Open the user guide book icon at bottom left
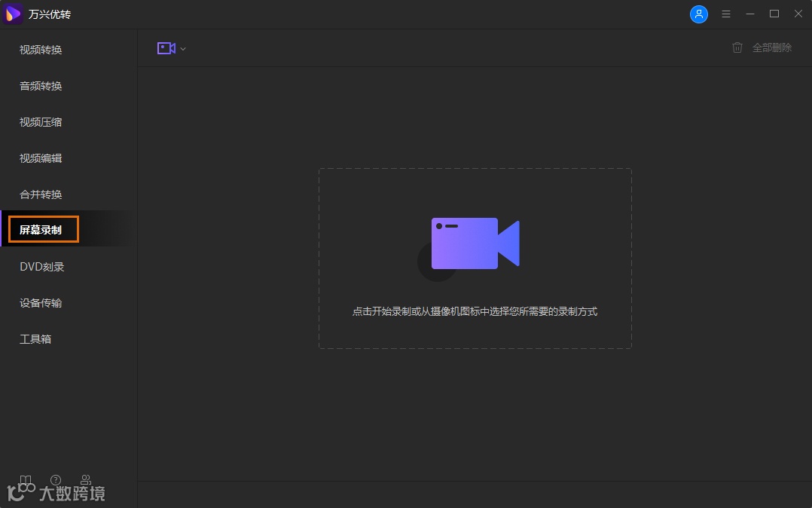Viewport: 812px width, 508px height. click(26, 480)
